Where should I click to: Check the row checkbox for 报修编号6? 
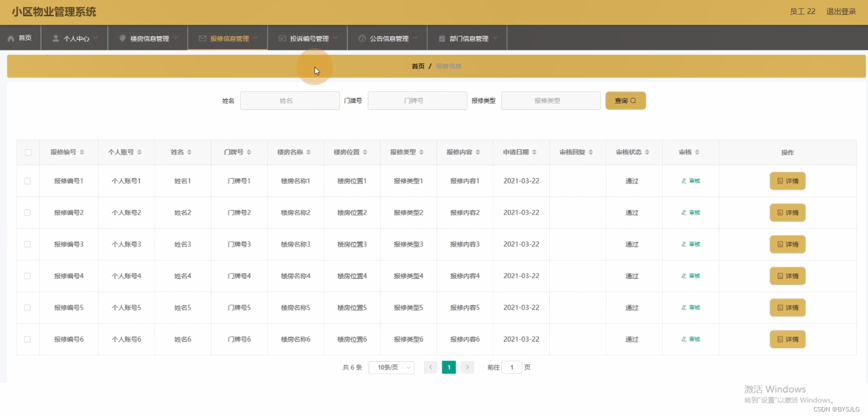click(x=28, y=339)
